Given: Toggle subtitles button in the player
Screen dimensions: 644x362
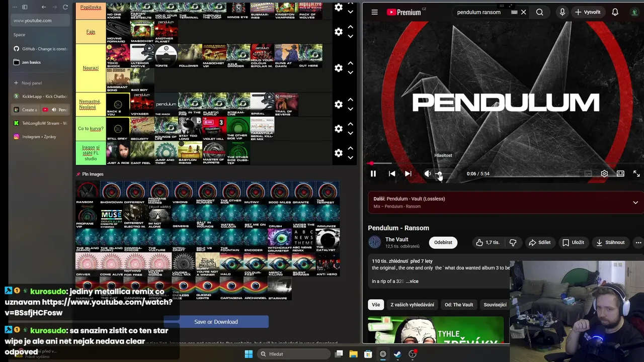Looking at the screenshot, I should click(588, 173).
